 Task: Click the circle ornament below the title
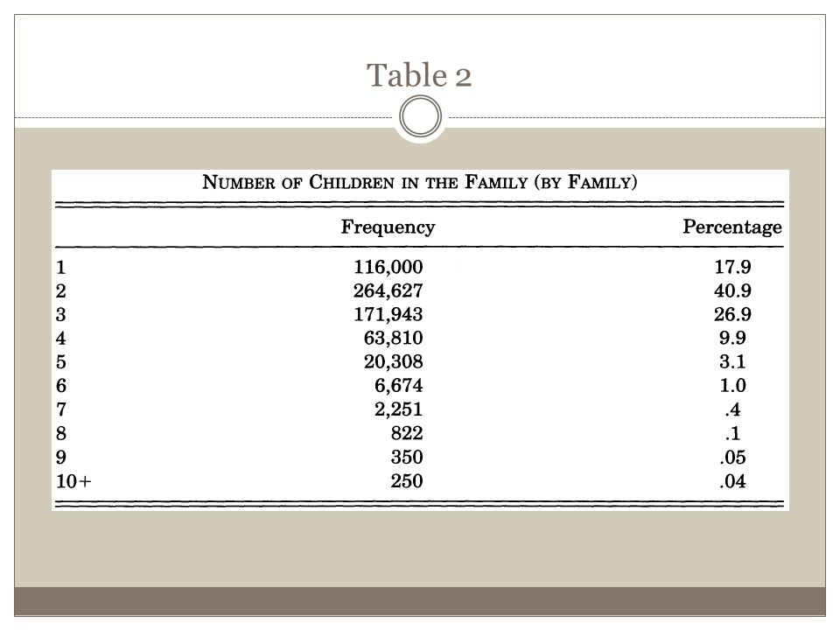coord(421,116)
